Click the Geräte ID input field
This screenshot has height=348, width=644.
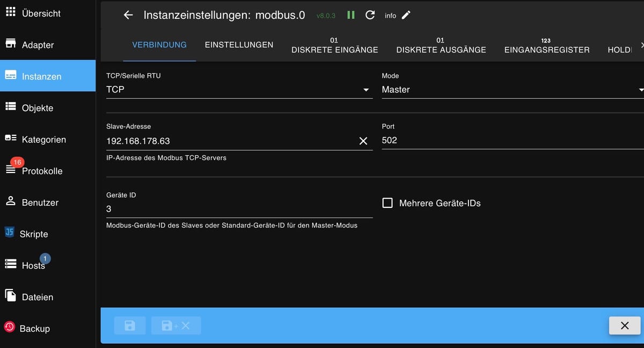coord(239,209)
